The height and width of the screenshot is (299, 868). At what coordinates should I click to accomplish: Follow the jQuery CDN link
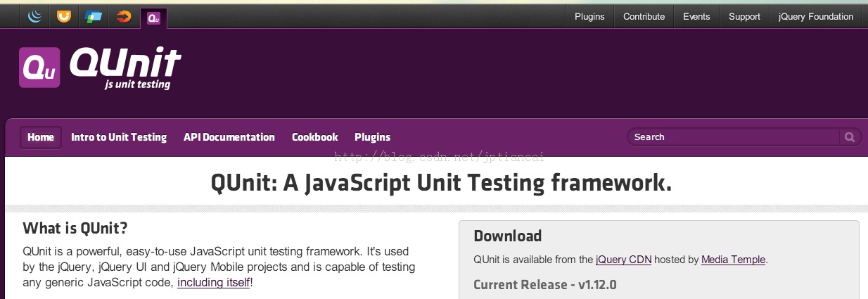coord(624,260)
